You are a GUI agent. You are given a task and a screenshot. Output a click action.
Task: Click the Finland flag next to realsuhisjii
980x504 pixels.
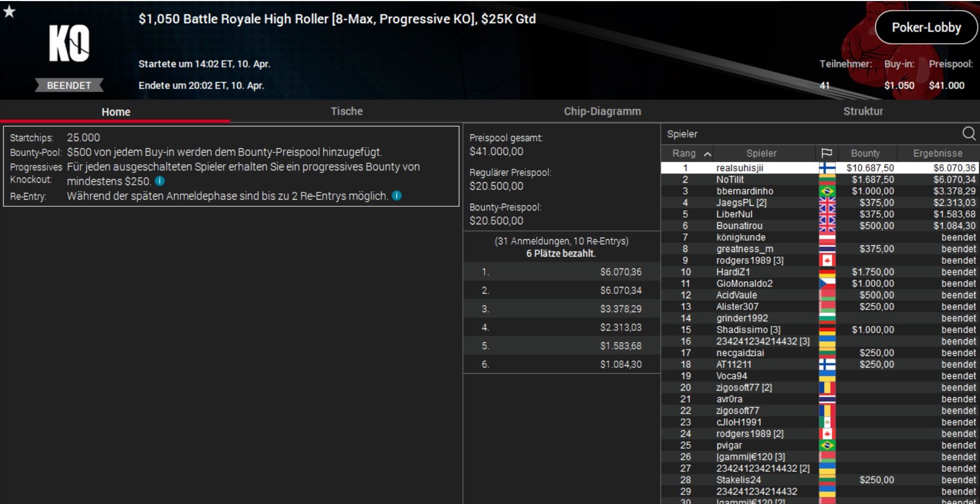(x=827, y=168)
